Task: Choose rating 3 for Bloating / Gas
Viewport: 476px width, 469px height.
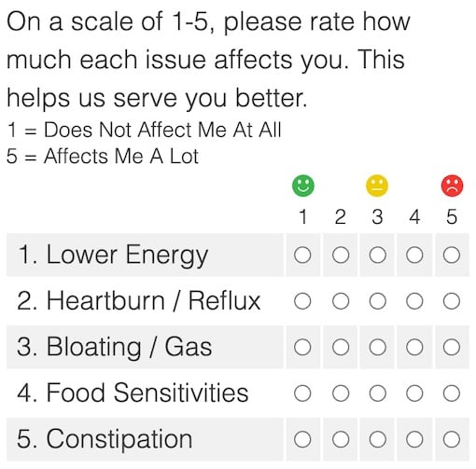Action: pyautogui.click(x=378, y=347)
